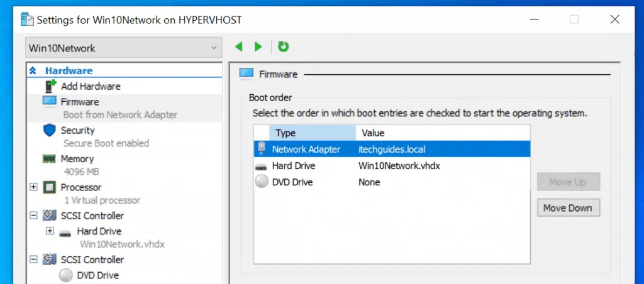
Task: Click the first SCSI Controller icon
Action: click(x=49, y=215)
